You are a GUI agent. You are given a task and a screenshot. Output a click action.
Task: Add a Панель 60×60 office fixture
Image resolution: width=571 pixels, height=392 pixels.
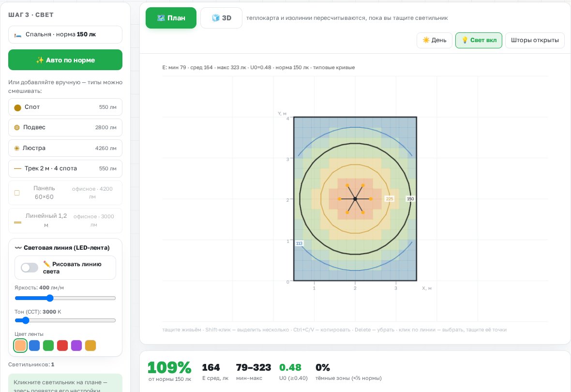tap(65, 193)
